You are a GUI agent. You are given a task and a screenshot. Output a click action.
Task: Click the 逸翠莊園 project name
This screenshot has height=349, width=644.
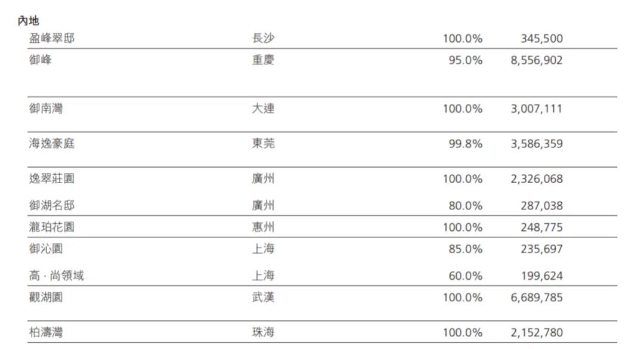52,179
